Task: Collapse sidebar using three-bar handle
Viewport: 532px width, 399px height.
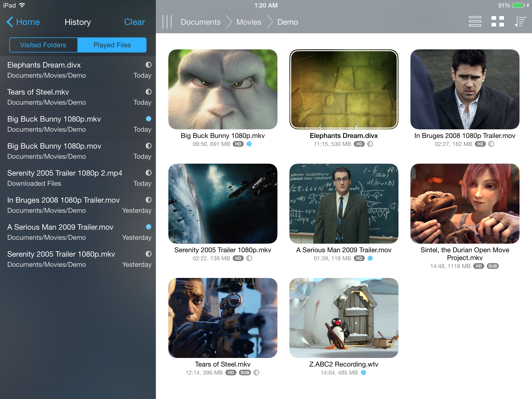Action: click(167, 22)
